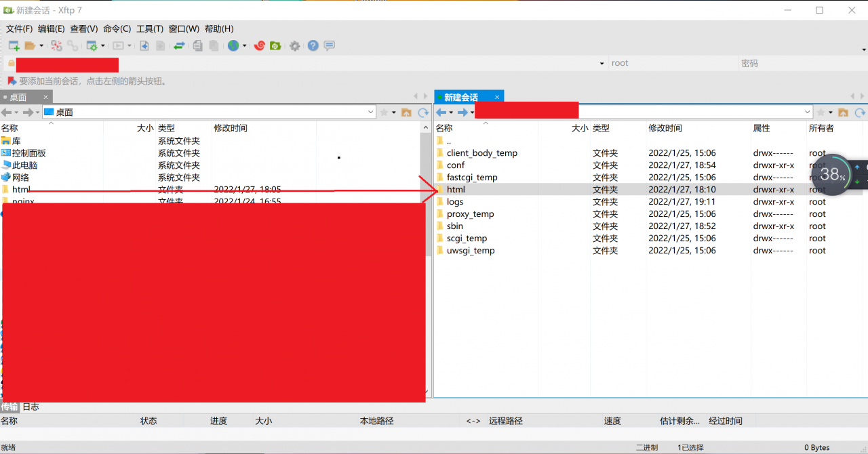Screen dimensions: 868x454
Task: Click the New Session toolbar icon
Action: coord(14,46)
